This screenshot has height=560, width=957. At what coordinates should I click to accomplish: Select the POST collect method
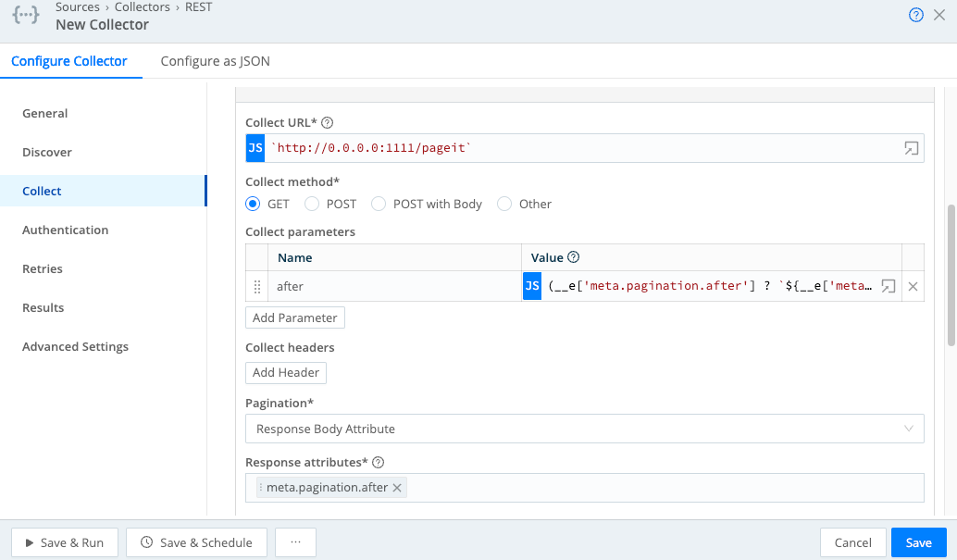click(x=312, y=204)
